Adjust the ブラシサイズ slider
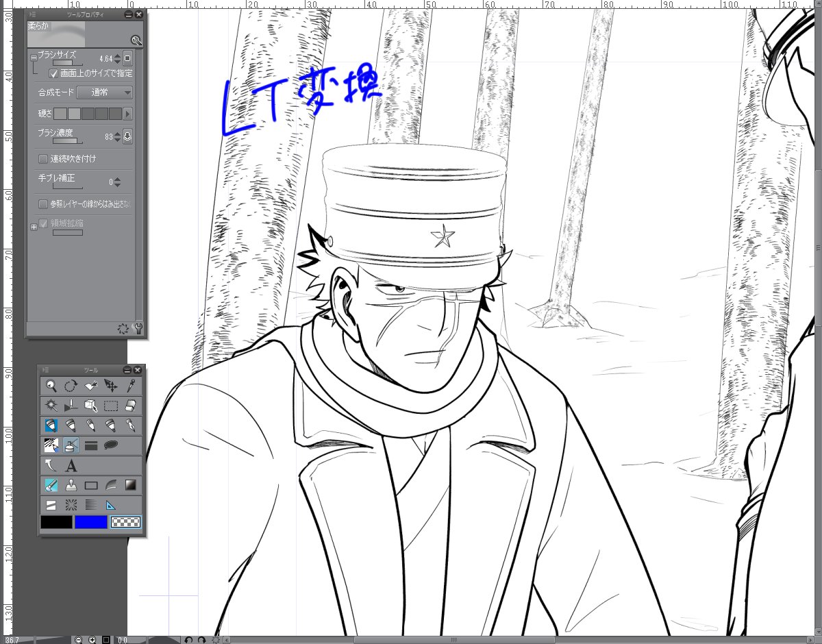Screen dimensions: 822x644 click(67, 62)
